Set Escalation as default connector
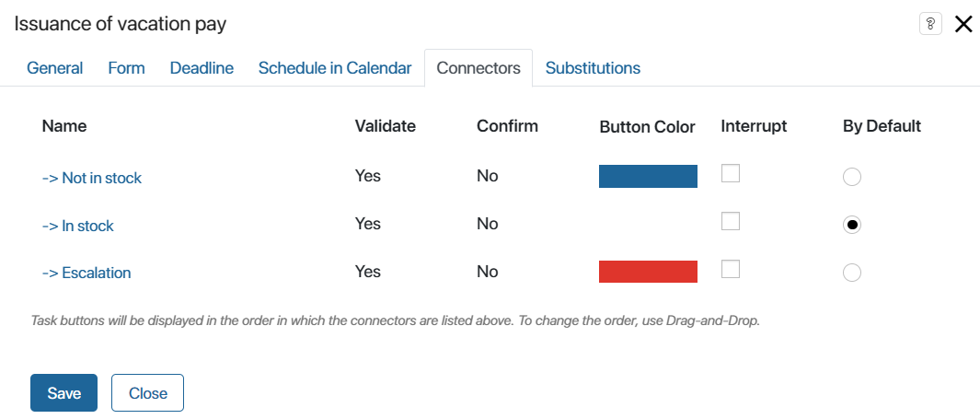This screenshot has height=419, width=980. tap(852, 273)
